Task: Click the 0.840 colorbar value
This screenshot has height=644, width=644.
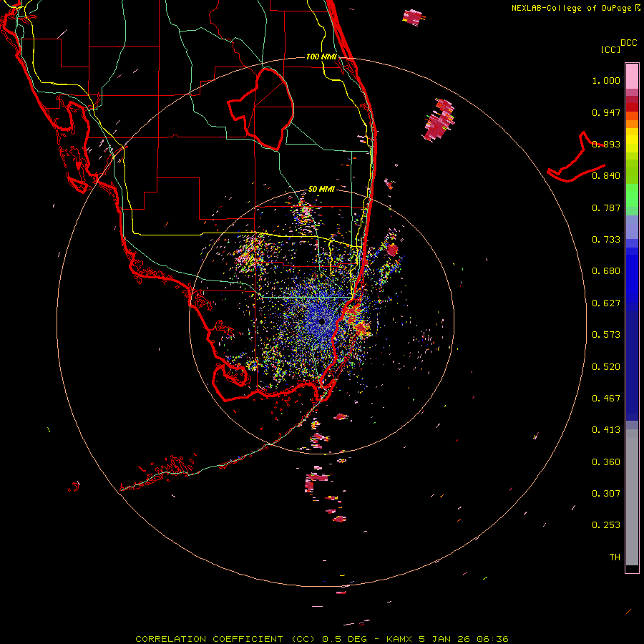Action: tap(606, 176)
